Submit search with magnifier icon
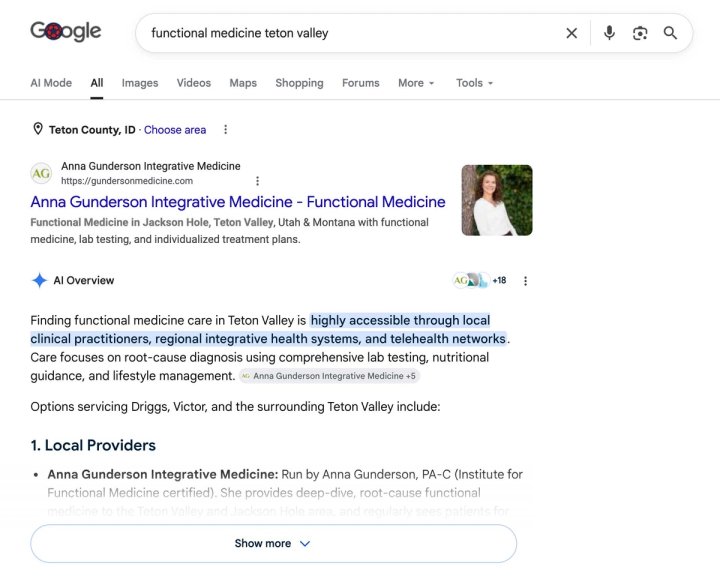This screenshot has height=576, width=720. pyautogui.click(x=670, y=33)
